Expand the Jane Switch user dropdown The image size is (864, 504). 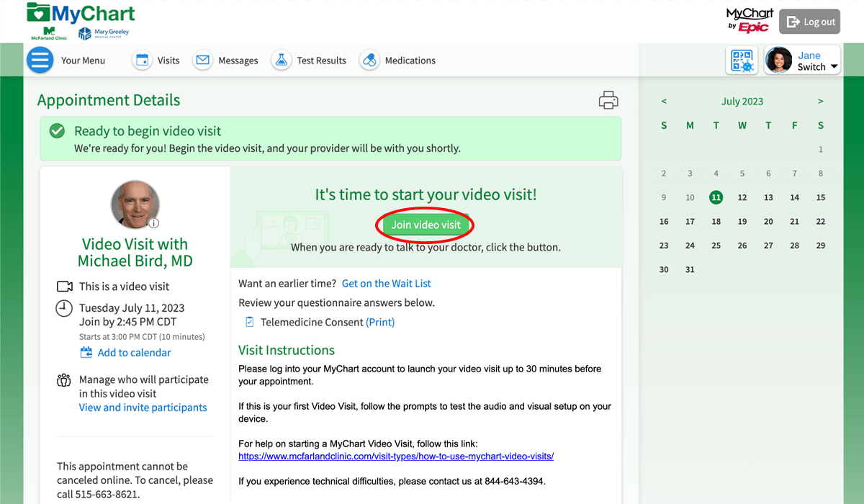click(x=802, y=60)
